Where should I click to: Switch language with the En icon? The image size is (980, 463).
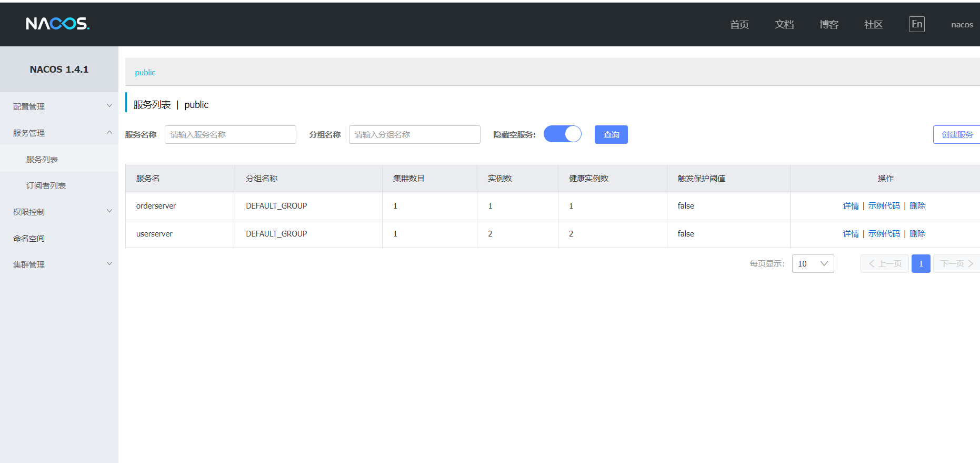click(x=917, y=24)
